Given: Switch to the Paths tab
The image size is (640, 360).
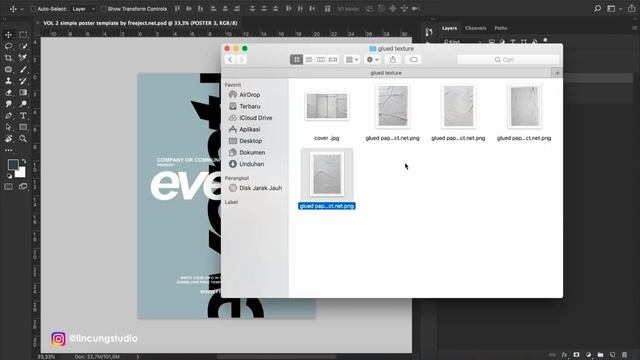Looking at the screenshot, I should [500, 28].
